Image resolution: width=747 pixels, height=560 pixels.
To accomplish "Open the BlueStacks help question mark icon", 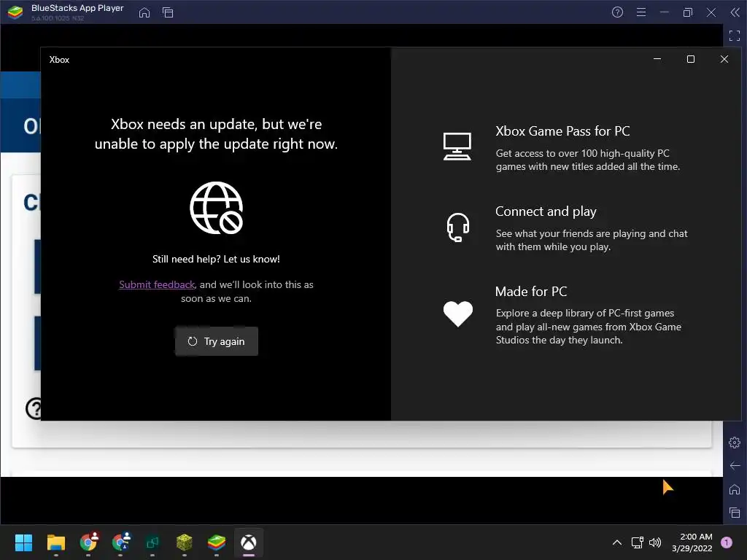I will (x=617, y=12).
